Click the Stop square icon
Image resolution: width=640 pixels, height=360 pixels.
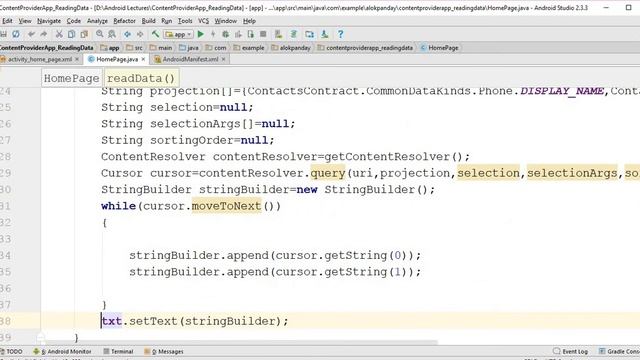click(x=263, y=34)
